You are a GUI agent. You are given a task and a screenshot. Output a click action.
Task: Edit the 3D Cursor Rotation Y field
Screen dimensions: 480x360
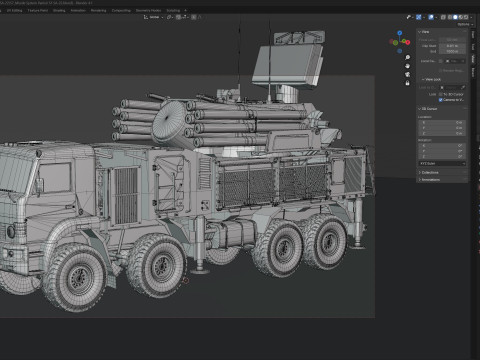click(x=442, y=151)
